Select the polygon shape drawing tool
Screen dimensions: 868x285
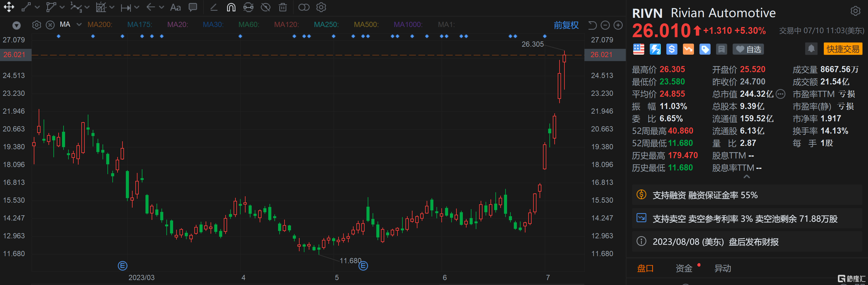click(51, 7)
